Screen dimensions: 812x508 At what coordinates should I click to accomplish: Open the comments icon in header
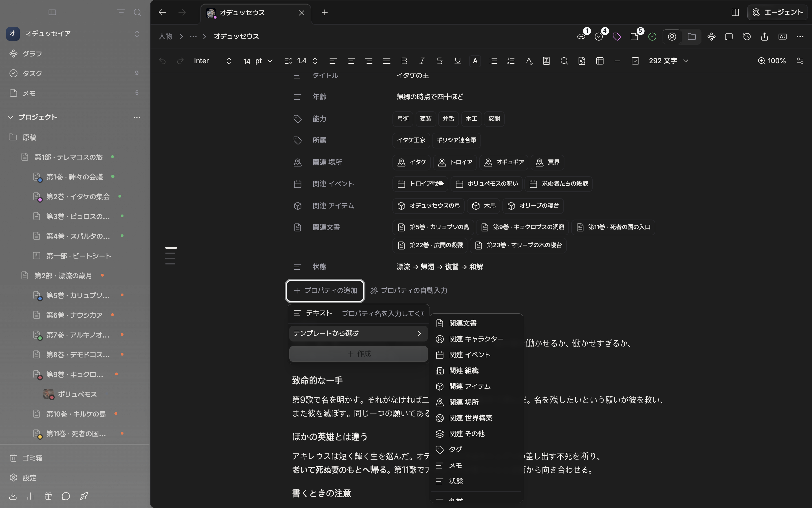tap(729, 37)
